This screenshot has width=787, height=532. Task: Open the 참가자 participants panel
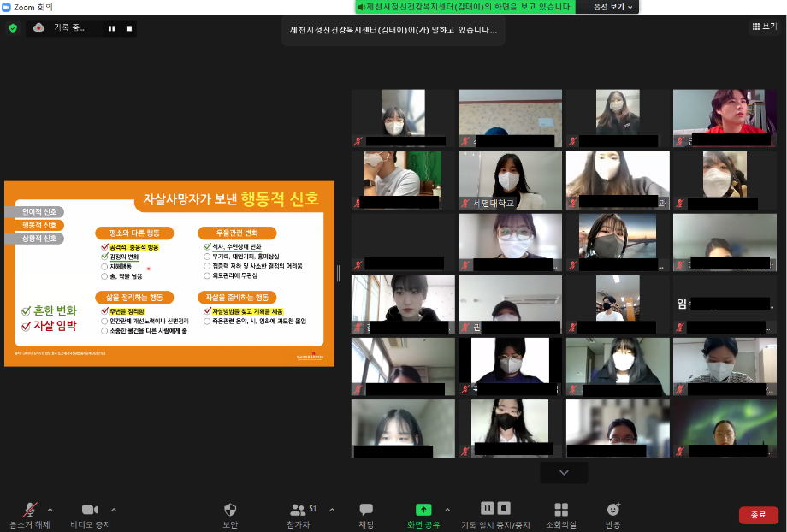click(x=299, y=510)
